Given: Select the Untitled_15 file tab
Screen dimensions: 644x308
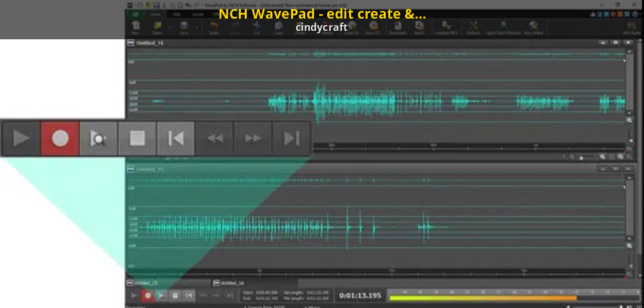Looking at the screenshot, I should coord(168,283).
